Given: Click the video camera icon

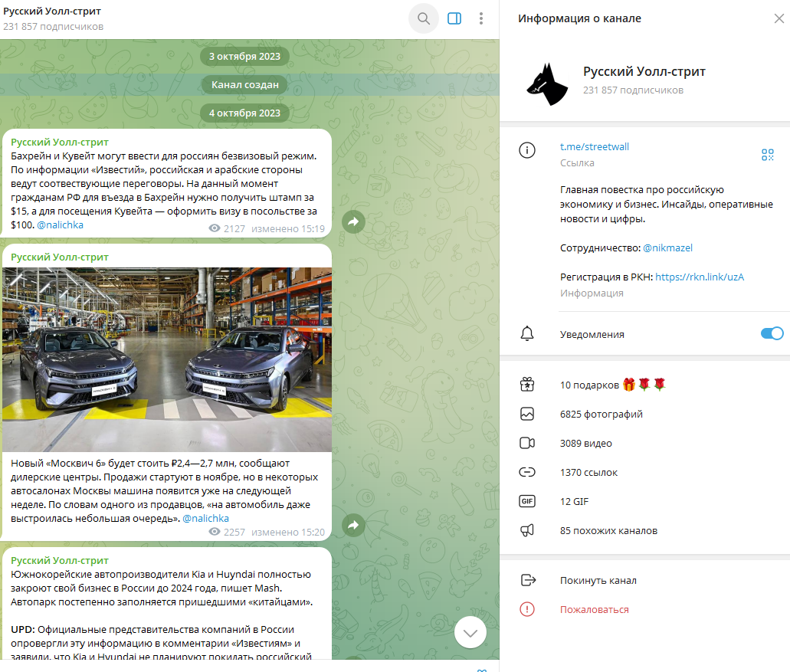Looking at the screenshot, I should point(527,444).
